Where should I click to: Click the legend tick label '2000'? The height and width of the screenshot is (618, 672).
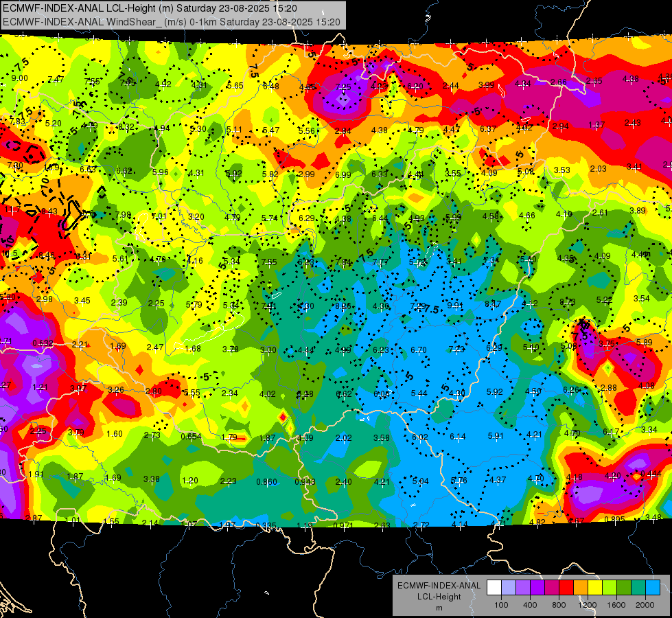pyautogui.click(x=645, y=605)
